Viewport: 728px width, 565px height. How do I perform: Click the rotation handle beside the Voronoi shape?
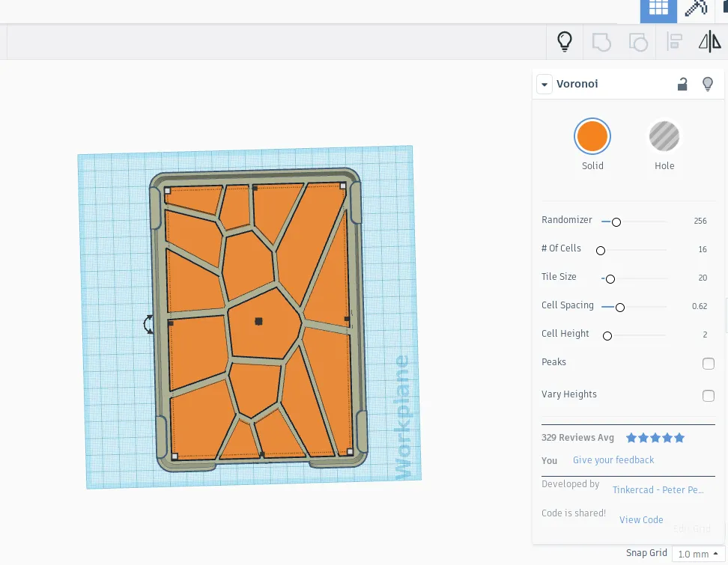(x=148, y=324)
